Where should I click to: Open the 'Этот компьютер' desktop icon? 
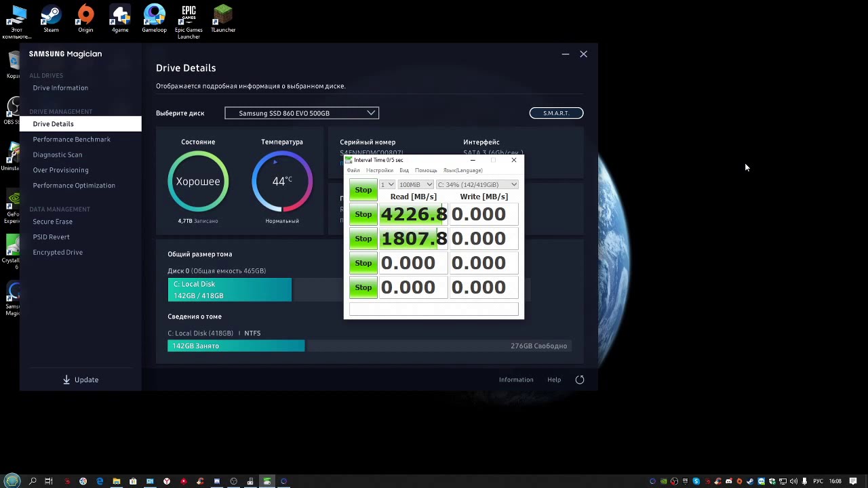tap(16, 22)
